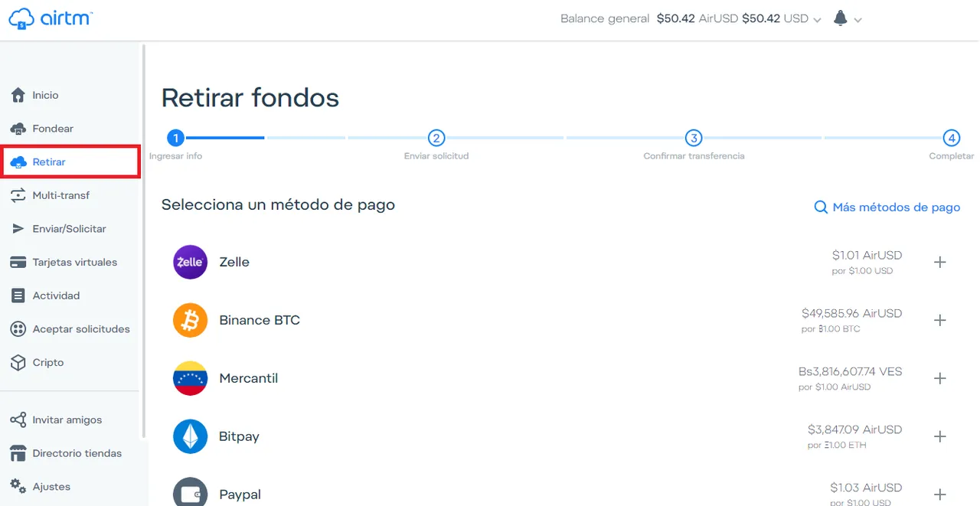Click the $49,585.96 AirUSD rate
Image resolution: width=980 pixels, height=506 pixels.
point(851,313)
